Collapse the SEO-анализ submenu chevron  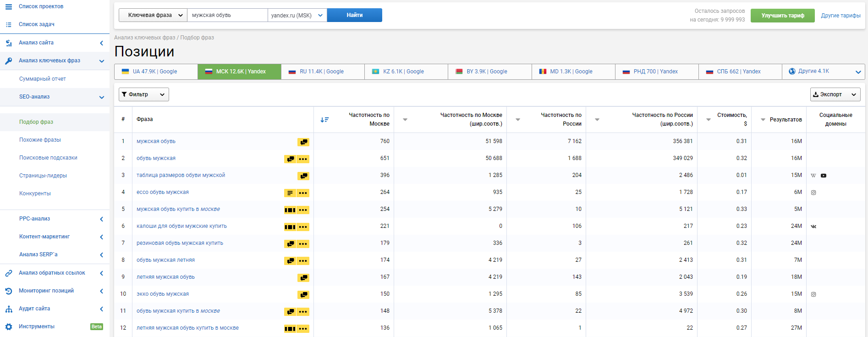[x=102, y=97]
